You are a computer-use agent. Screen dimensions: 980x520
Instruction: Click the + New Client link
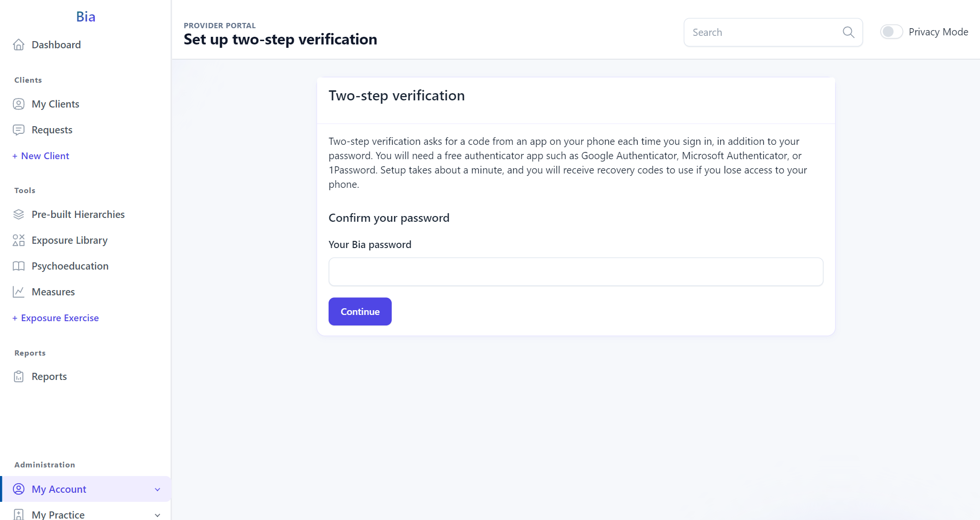(x=41, y=156)
